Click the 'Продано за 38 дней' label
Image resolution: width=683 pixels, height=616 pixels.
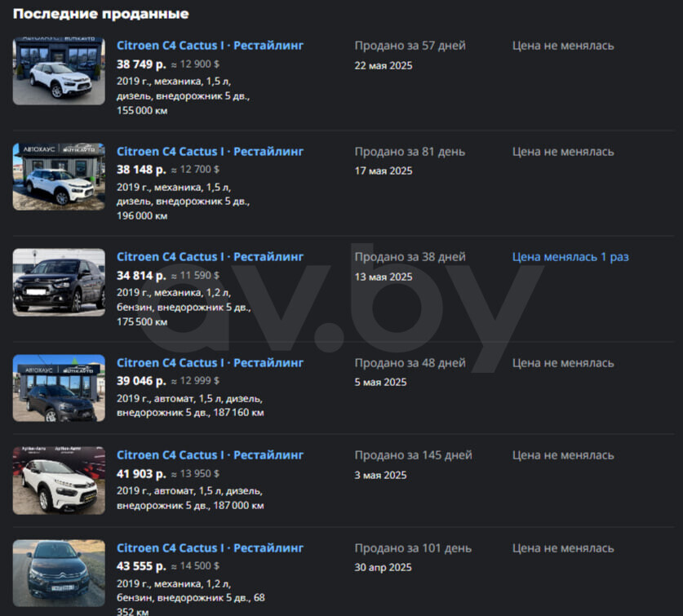tap(410, 257)
